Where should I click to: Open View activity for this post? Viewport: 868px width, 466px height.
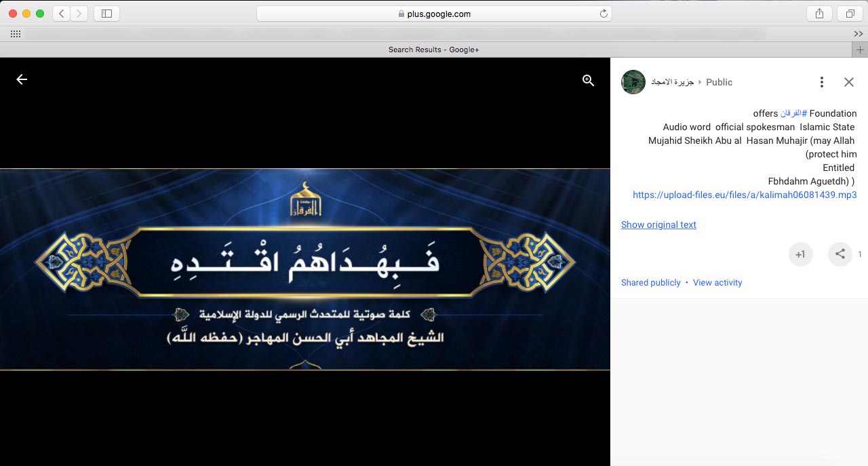click(717, 282)
